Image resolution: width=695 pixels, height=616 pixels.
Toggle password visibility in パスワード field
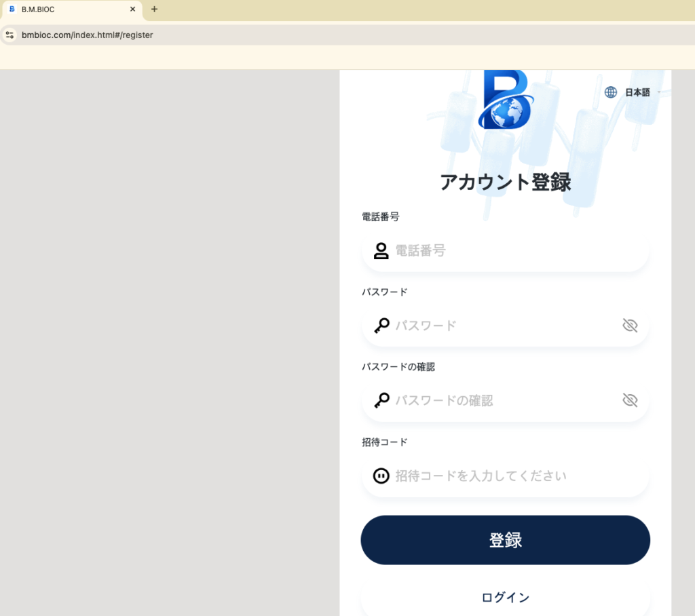630,325
